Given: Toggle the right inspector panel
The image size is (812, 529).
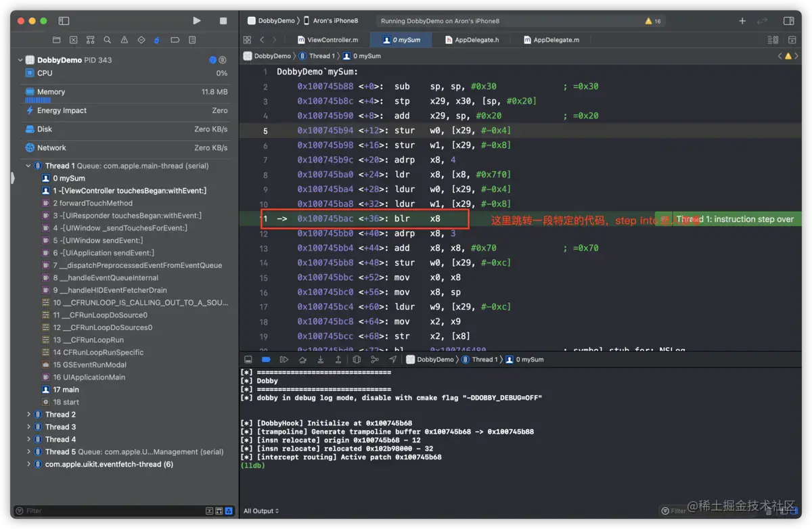Looking at the screenshot, I should [788, 21].
